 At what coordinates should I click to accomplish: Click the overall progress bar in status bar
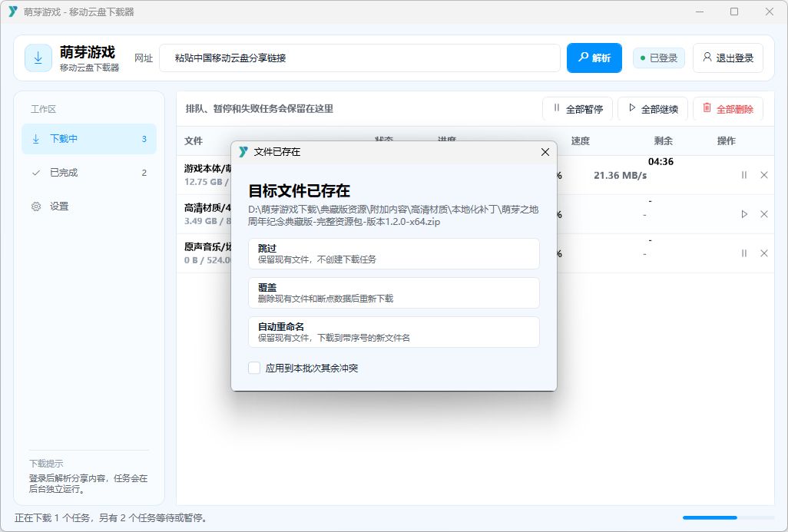728,517
